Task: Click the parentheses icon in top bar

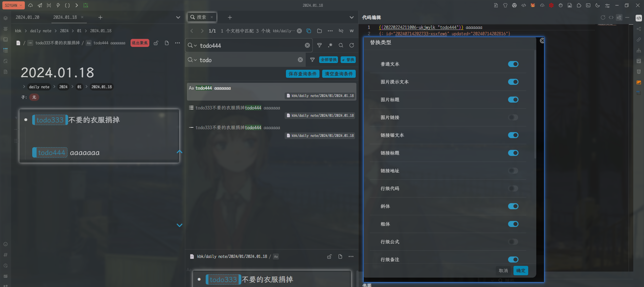Action: 67,5
